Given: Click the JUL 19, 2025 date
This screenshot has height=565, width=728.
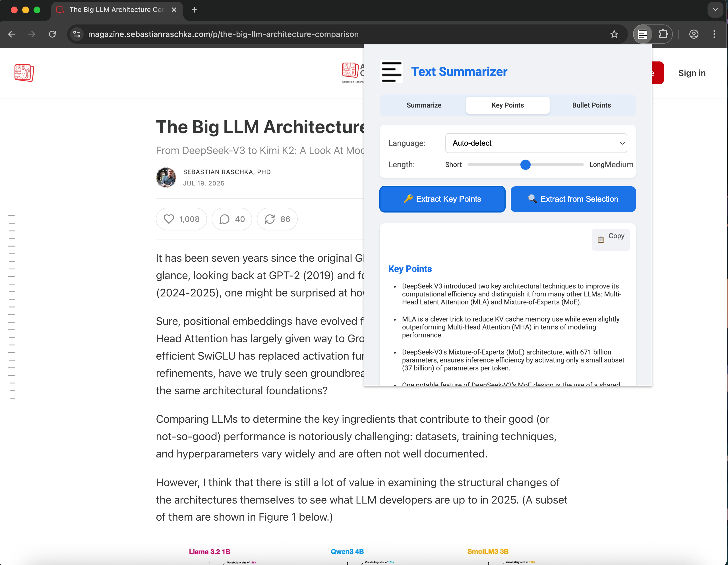Looking at the screenshot, I should click(204, 183).
